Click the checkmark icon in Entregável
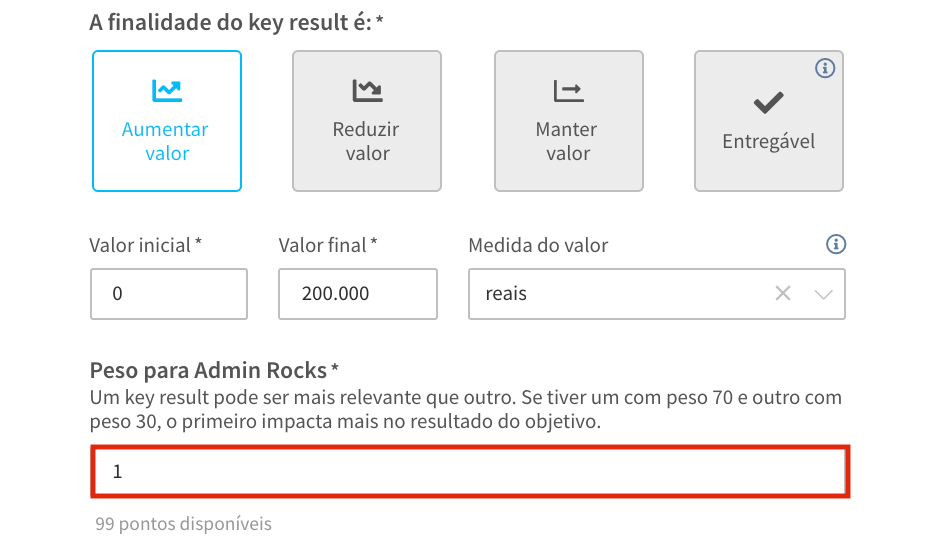This screenshot has width=944, height=552. 769,102
